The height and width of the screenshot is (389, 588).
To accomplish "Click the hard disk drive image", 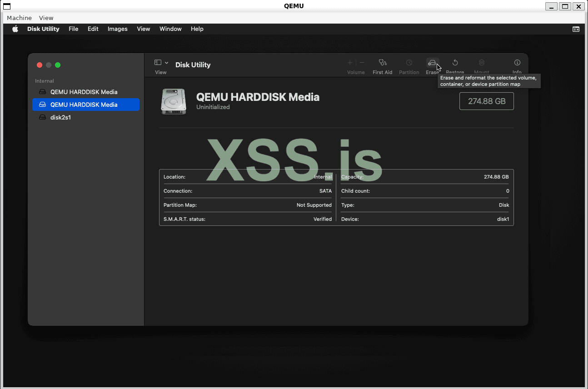I will (174, 101).
